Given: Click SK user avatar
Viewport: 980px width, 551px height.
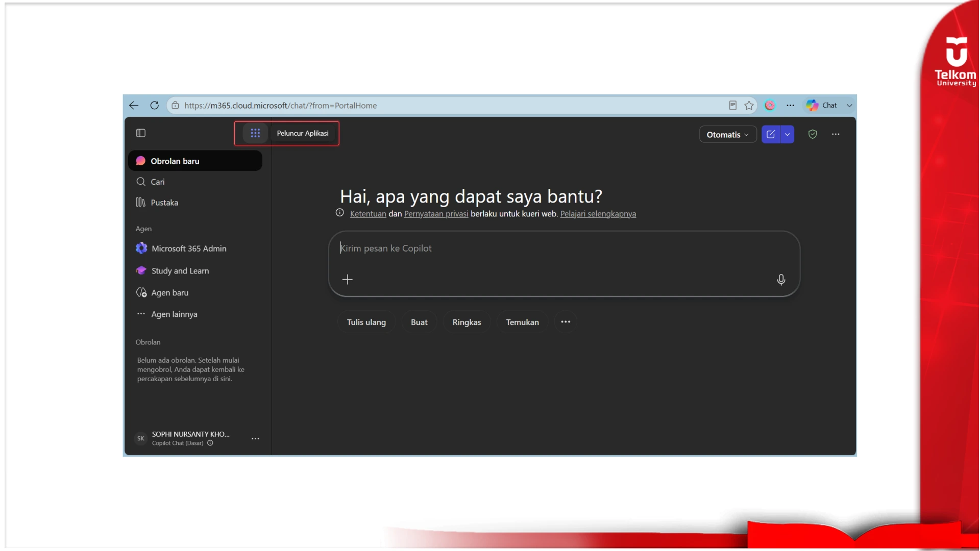Looking at the screenshot, I should click(141, 439).
